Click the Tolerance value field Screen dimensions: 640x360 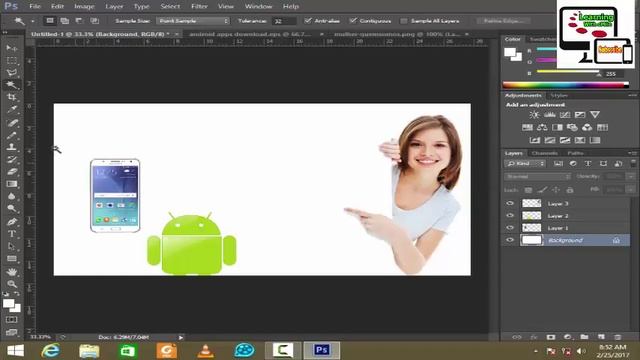pyautogui.click(x=283, y=21)
